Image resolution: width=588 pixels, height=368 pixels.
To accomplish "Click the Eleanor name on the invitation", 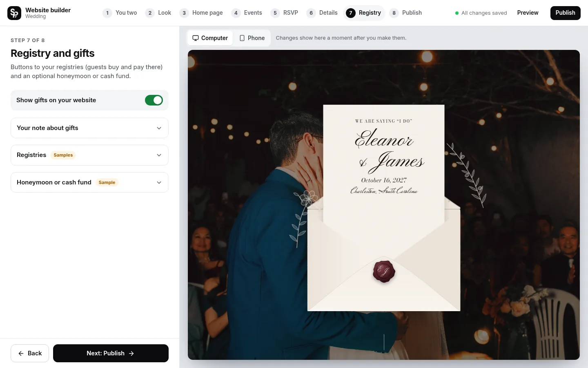I will pos(384,139).
